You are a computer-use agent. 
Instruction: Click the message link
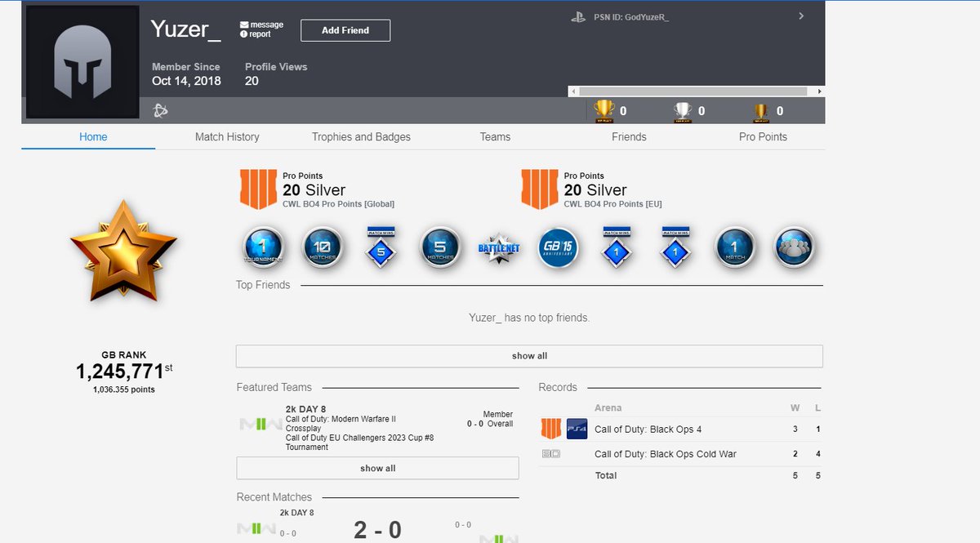[267, 25]
